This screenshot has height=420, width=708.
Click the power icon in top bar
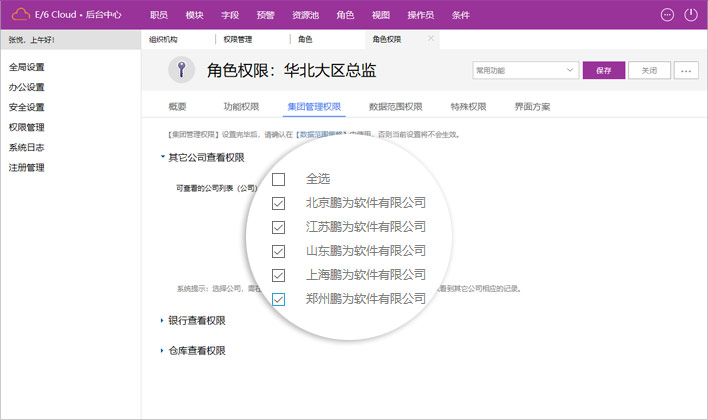tap(690, 15)
